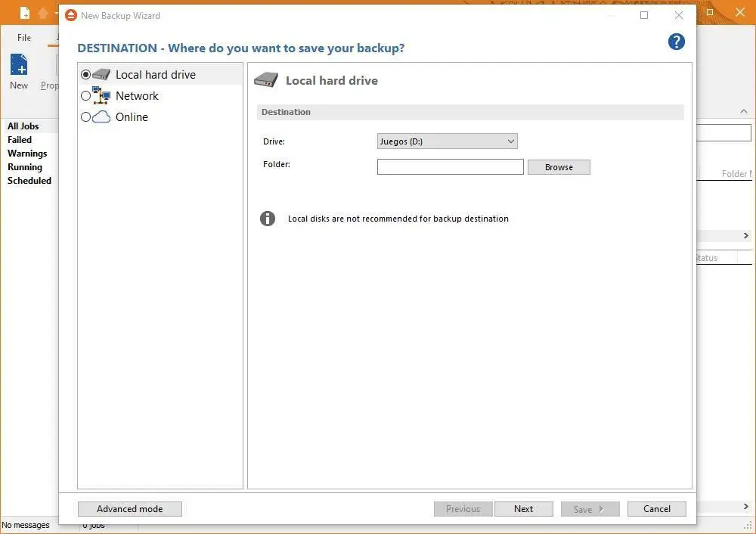Click the Network computers icon in the destination list
The width and height of the screenshot is (756, 534).
click(x=101, y=95)
